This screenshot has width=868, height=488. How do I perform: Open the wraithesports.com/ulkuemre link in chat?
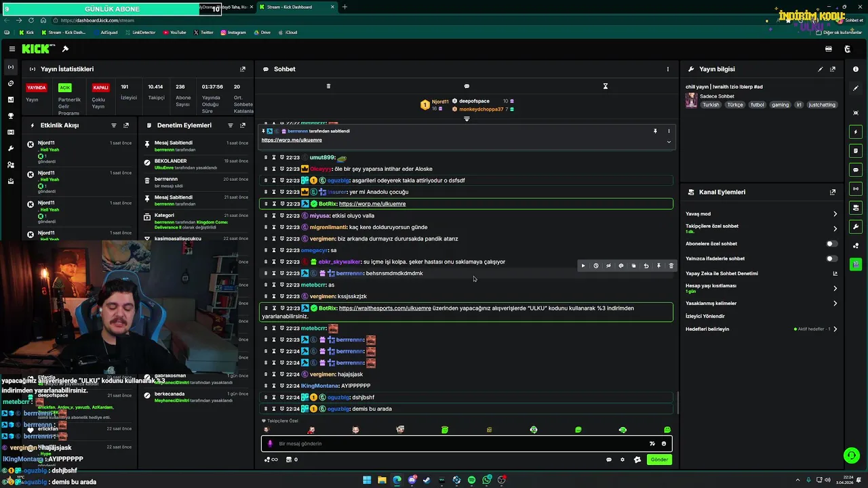(x=384, y=308)
